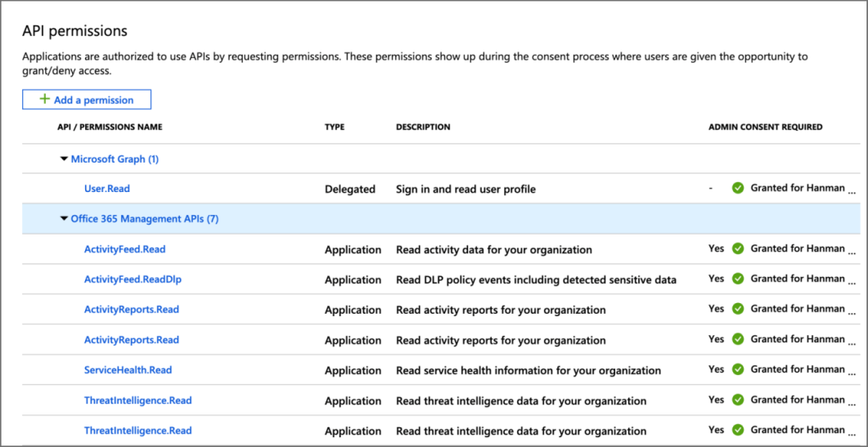Open the Office 365 Management APIs (7) link

tap(144, 219)
